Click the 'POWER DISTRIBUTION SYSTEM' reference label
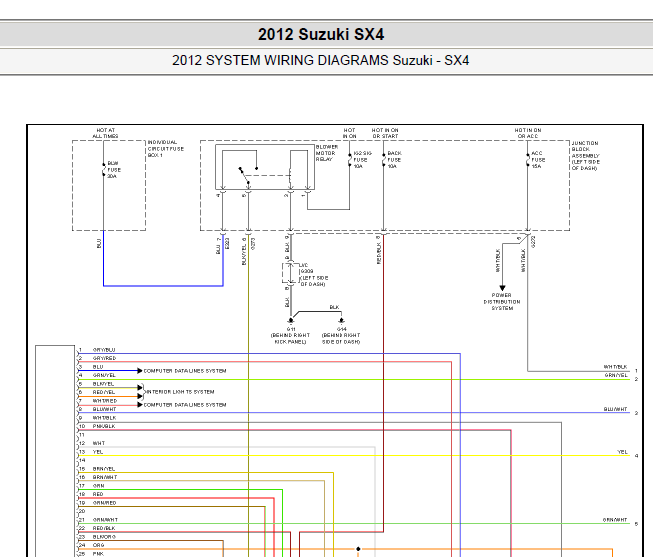653x557 pixels. [x=502, y=302]
